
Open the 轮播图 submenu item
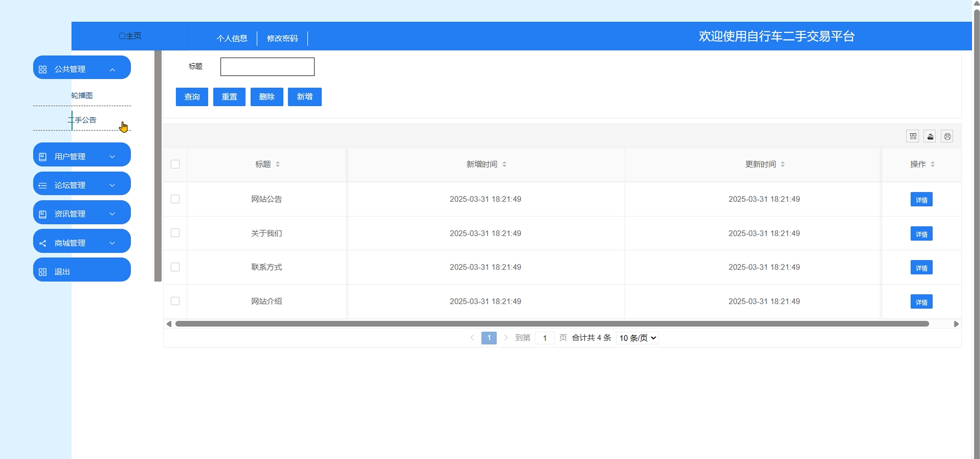[x=82, y=96]
